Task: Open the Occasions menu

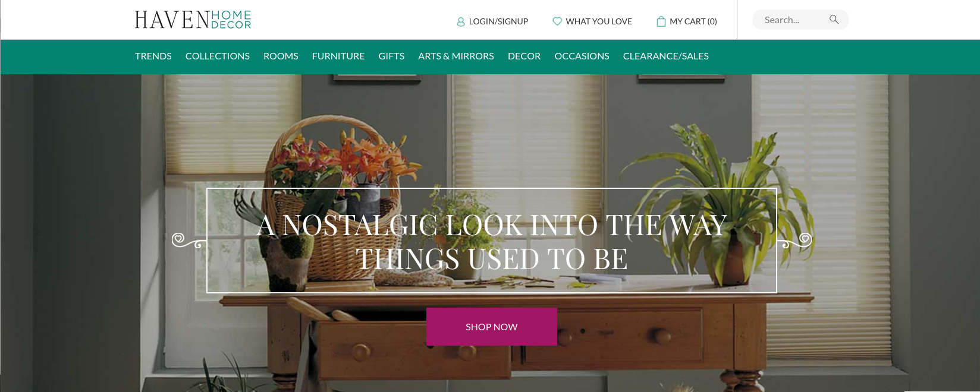Action: point(582,56)
